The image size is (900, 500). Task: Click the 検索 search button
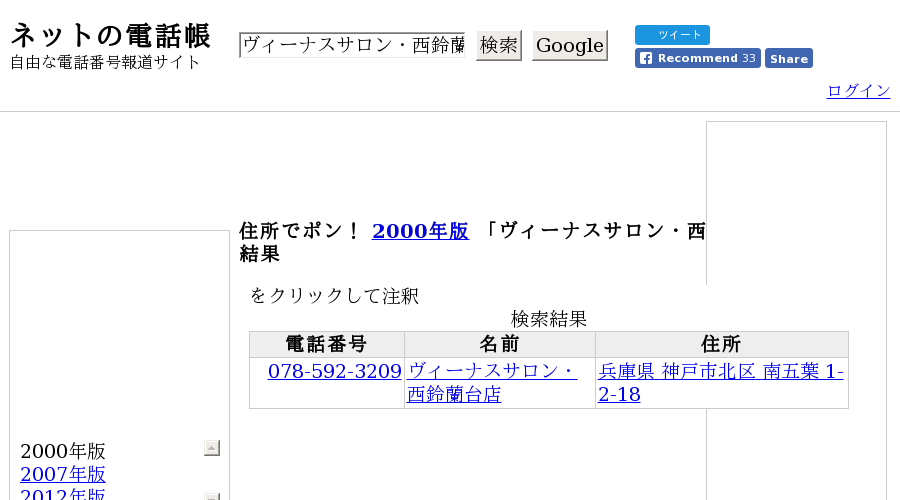[499, 45]
